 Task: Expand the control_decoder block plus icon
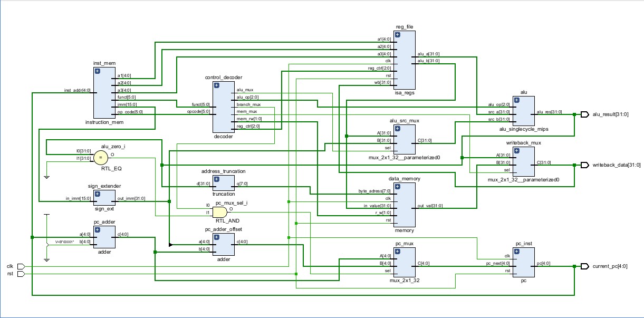217,85
